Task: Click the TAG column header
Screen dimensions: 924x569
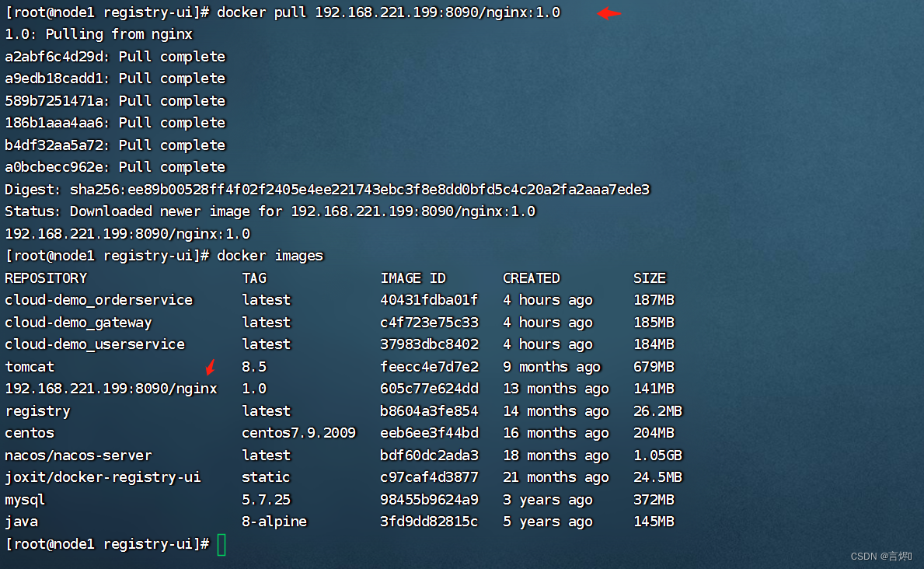Action: [x=254, y=278]
